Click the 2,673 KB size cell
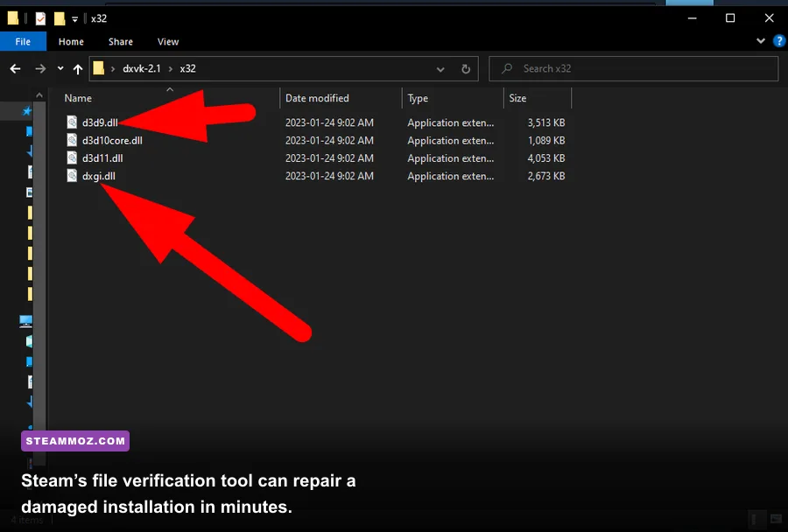This screenshot has height=532, width=788. pos(546,177)
